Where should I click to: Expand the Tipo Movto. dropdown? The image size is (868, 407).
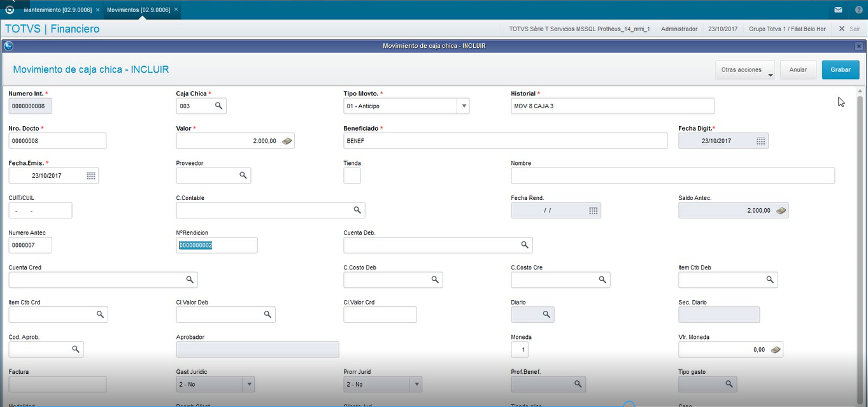click(464, 106)
